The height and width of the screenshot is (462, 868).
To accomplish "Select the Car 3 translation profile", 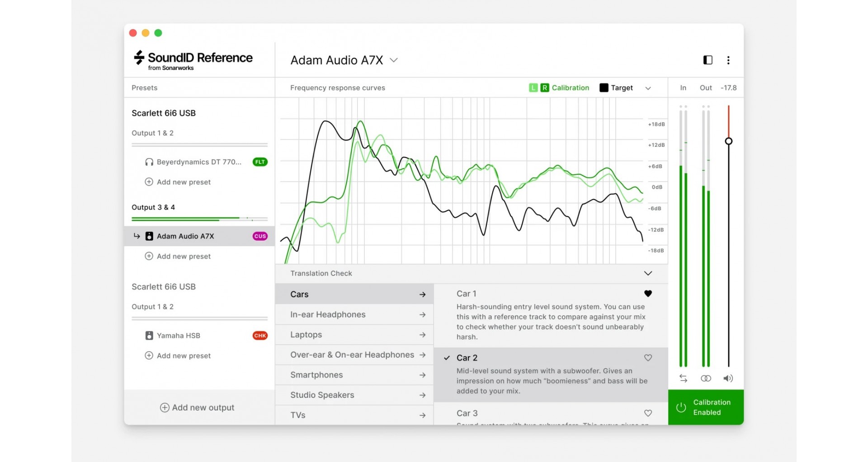I will pyautogui.click(x=551, y=414).
